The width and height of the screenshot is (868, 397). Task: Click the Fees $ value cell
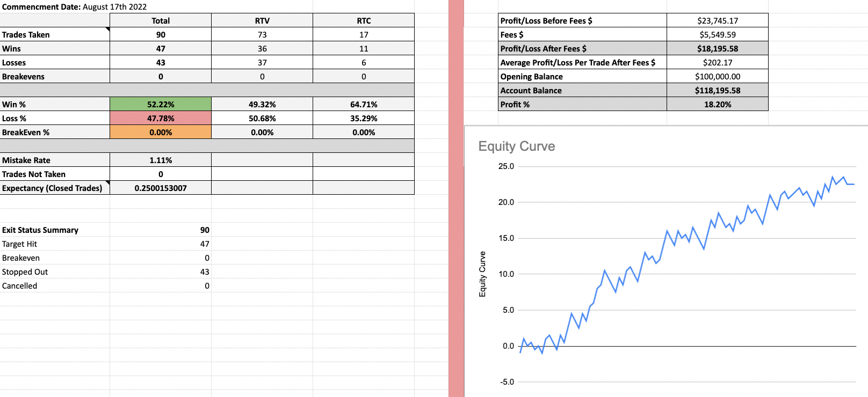tap(717, 35)
